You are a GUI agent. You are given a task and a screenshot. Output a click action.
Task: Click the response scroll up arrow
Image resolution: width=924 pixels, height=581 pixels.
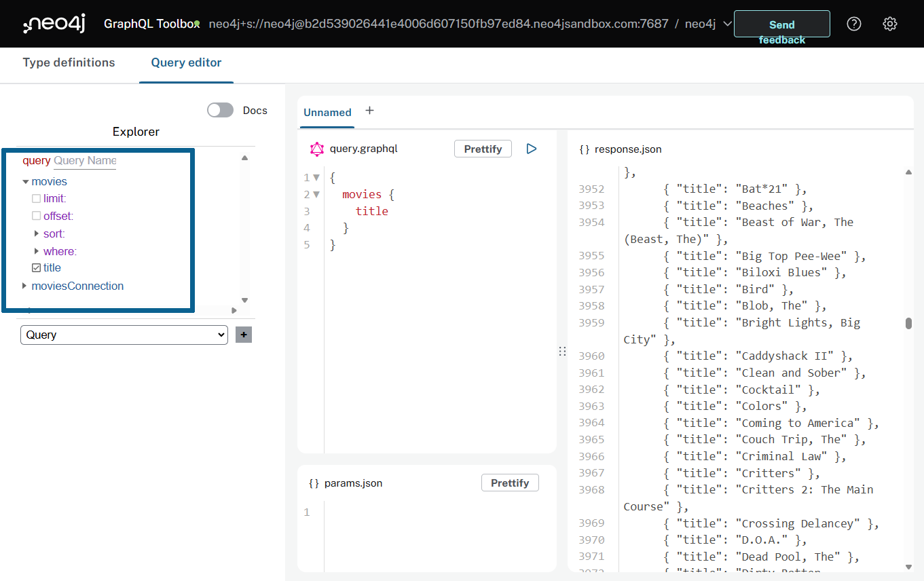pos(908,172)
